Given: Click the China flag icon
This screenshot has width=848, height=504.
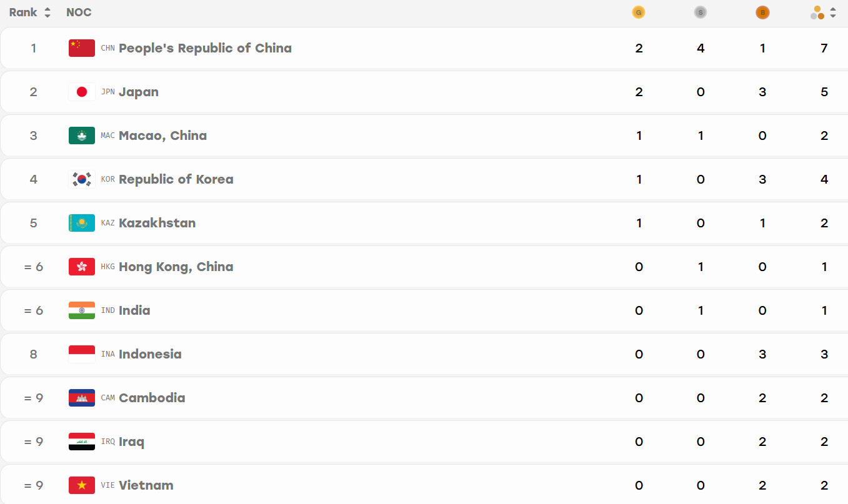Looking at the screenshot, I should click(x=82, y=48).
